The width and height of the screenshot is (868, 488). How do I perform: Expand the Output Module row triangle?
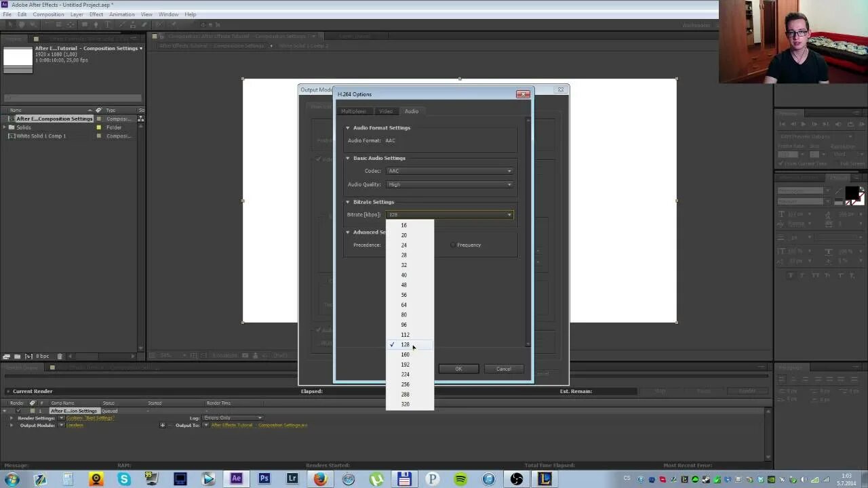12,426
